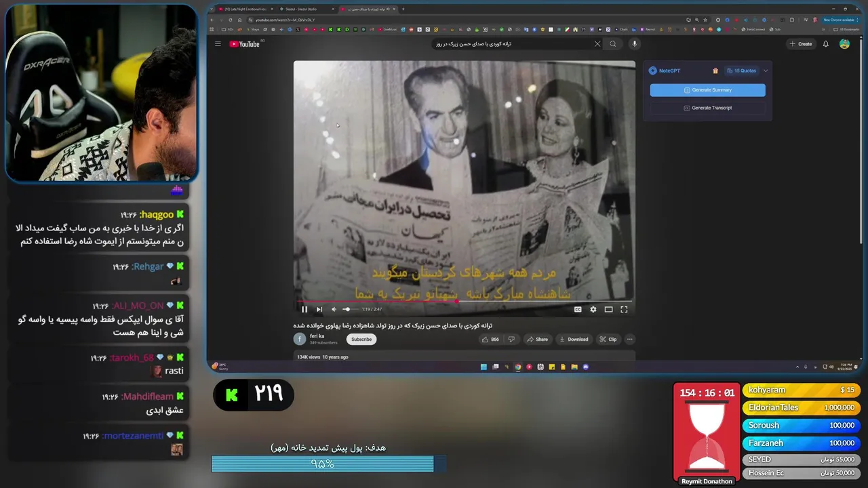Open the LiveMusic bookmark

pos(389,29)
